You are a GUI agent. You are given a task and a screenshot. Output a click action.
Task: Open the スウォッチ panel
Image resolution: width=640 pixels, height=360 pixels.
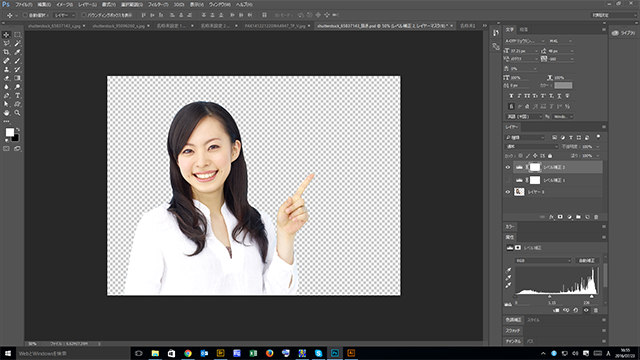coord(513,331)
